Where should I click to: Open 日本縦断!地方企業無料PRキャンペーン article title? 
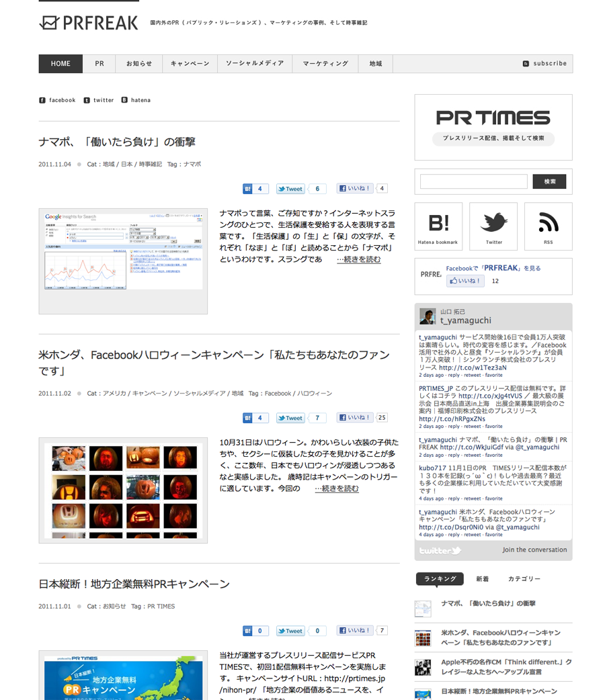[134, 584]
